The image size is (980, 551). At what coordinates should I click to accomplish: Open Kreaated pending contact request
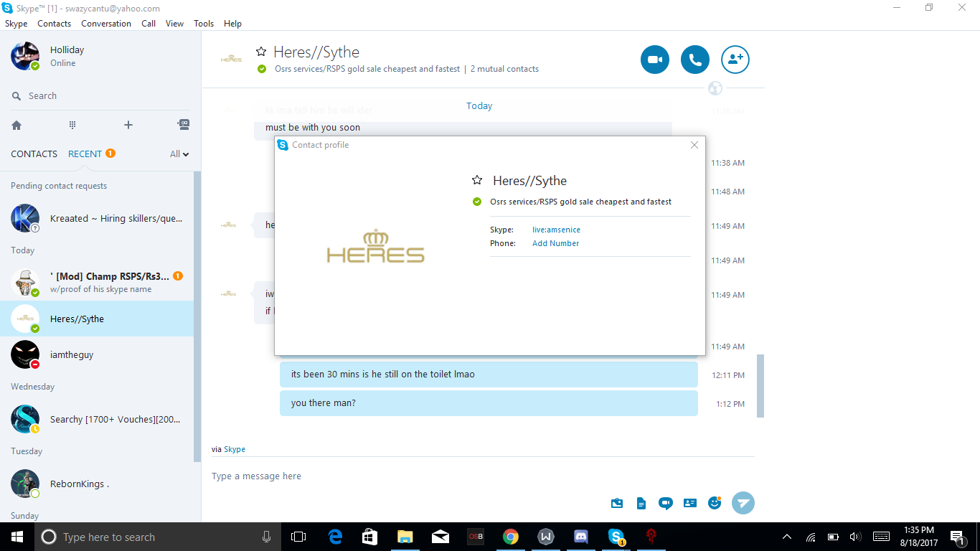97,218
